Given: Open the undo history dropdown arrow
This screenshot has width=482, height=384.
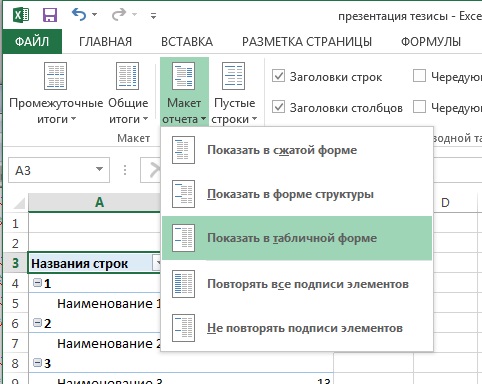Looking at the screenshot, I should [94, 15].
